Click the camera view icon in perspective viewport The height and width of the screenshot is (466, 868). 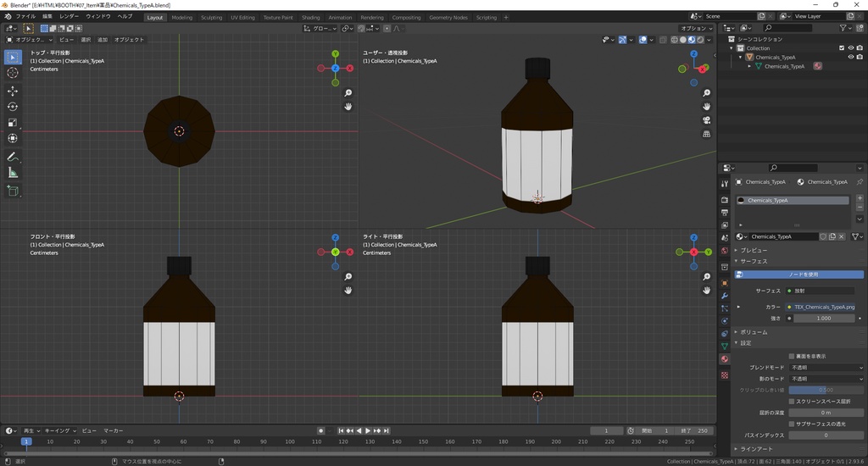tap(706, 120)
